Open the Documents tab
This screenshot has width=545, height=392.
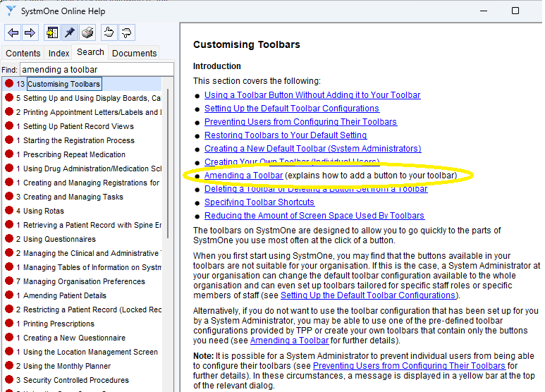click(x=134, y=53)
